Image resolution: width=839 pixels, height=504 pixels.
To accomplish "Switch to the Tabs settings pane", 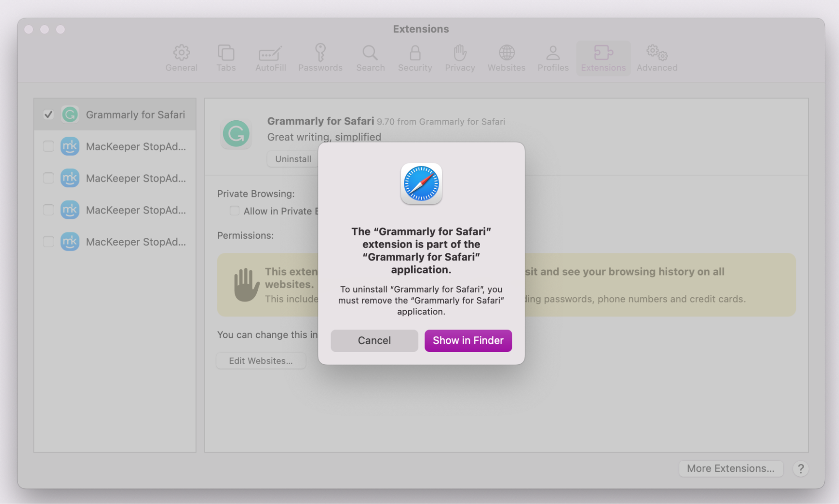I will point(226,58).
